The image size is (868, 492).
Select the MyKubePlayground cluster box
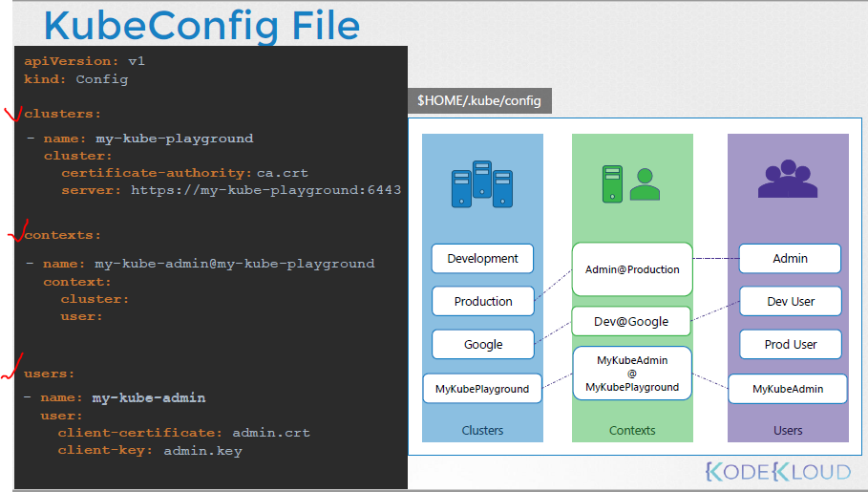coord(482,389)
